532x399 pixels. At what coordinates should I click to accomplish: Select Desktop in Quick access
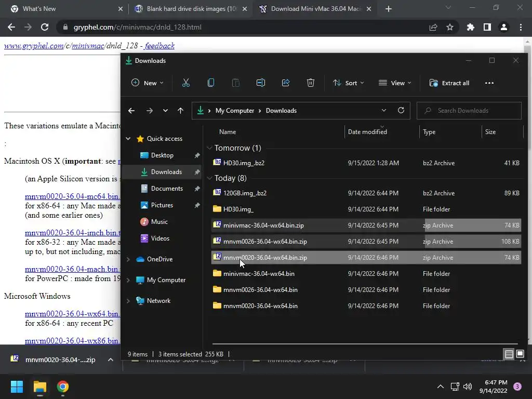click(162, 155)
